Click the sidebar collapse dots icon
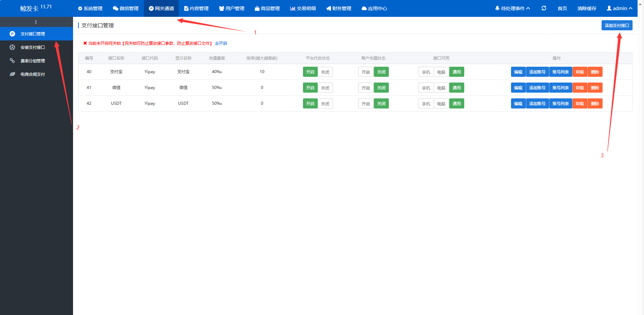 tap(36, 22)
